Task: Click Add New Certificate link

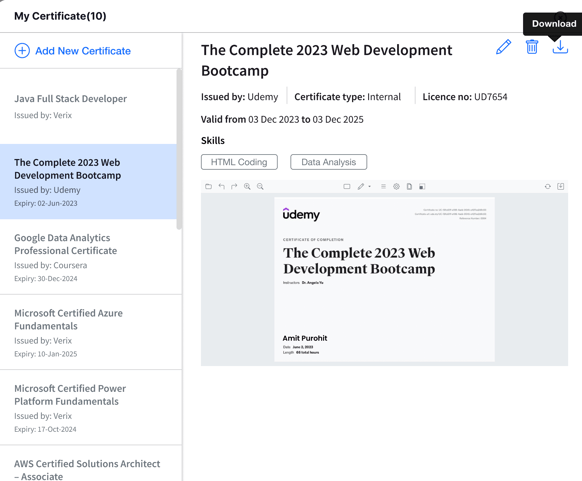Action: [x=83, y=51]
